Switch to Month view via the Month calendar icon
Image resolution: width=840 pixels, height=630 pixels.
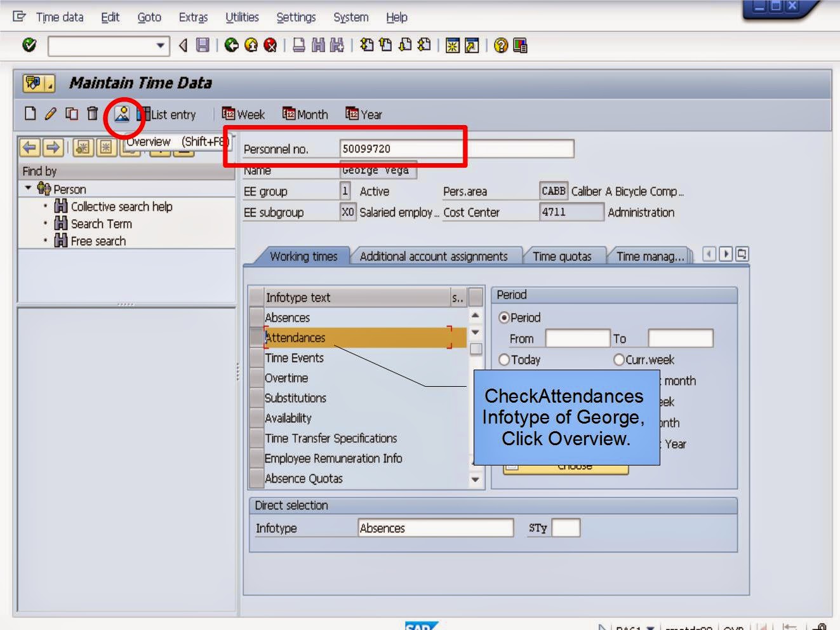pos(305,115)
